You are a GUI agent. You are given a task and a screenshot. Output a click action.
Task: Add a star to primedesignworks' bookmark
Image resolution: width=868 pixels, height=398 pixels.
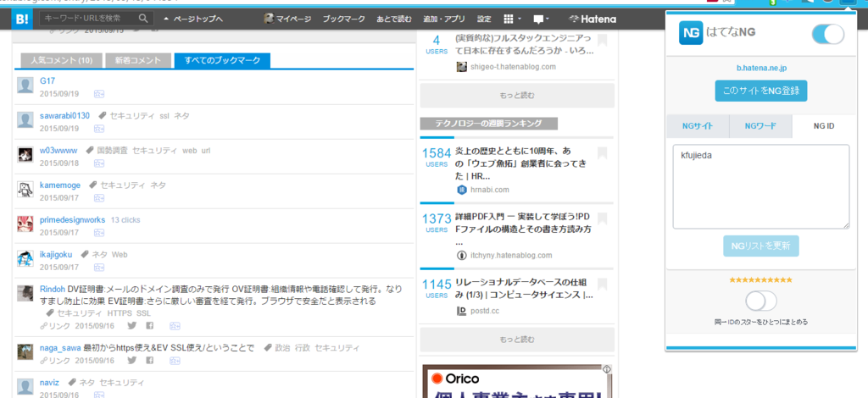(x=99, y=233)
